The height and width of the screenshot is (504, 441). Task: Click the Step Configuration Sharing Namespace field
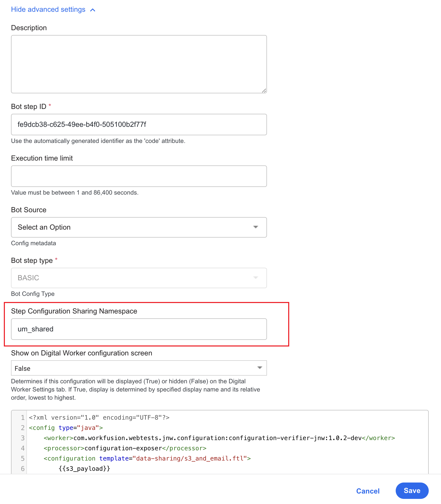click(x=139, y=329)
